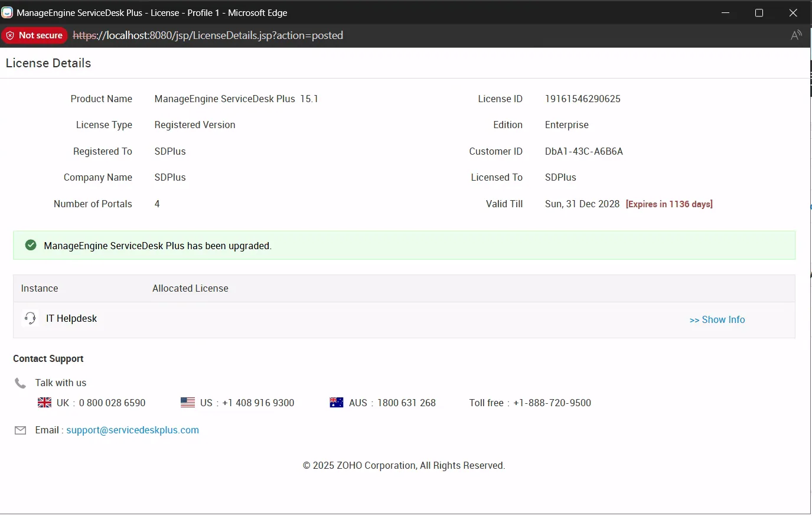Screen dimensions: 812x516
Task: Click the ManageEngine ServiceDesk Plus 15.1 product name
Action: pyautogui.click(x=236, y=99)
